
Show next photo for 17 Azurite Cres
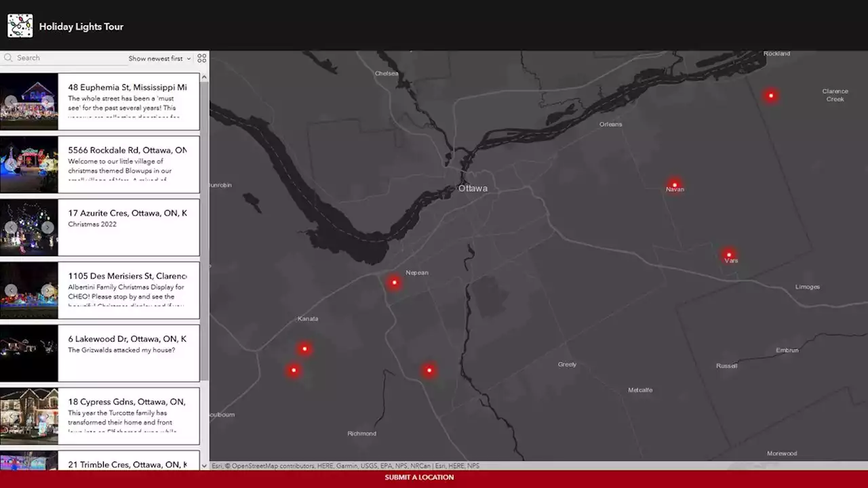(x=47, y=228)
